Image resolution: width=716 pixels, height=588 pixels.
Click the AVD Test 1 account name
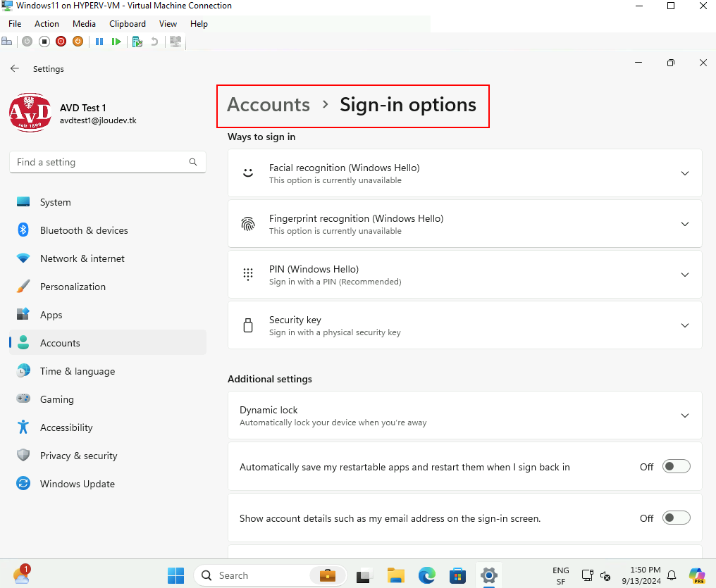pyautogui.click(x=83, y=108)
